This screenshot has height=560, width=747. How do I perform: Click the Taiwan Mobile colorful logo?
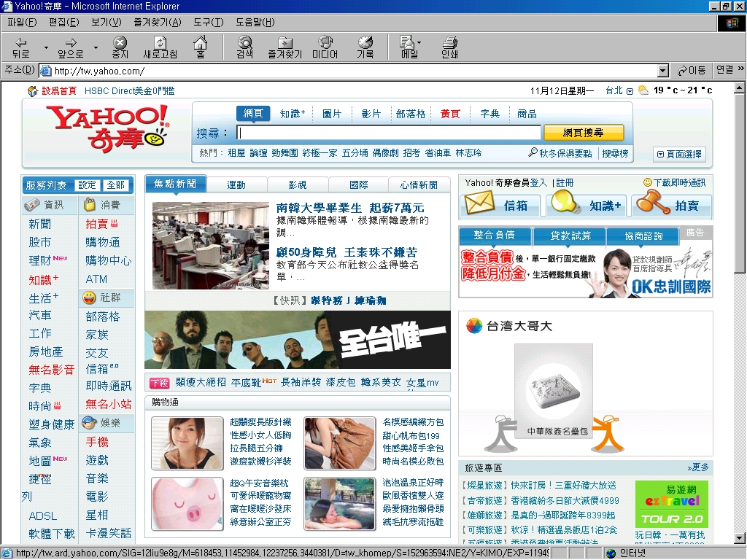pos(474,326)
